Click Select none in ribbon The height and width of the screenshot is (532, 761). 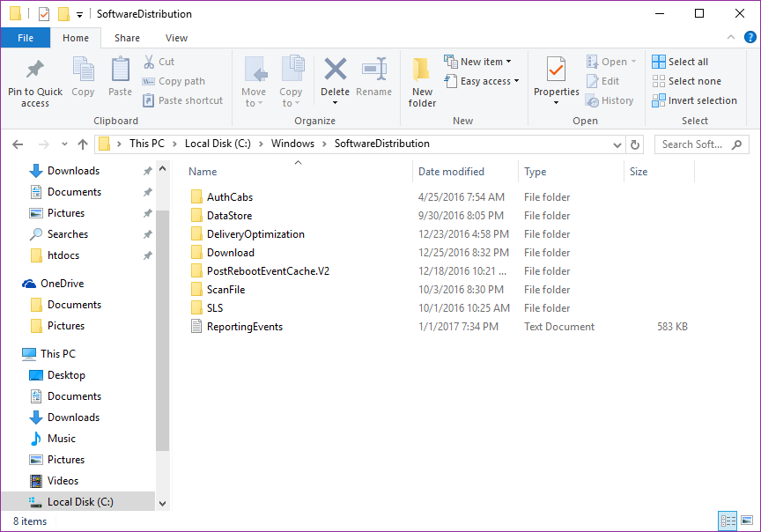686,81
